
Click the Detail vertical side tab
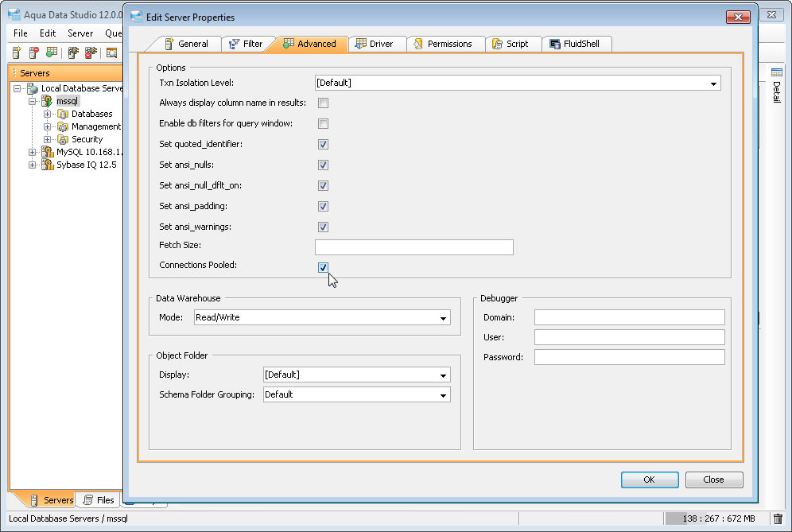777,85
